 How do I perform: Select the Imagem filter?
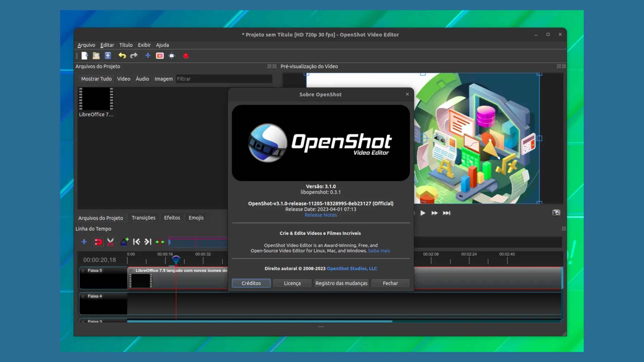164,79
